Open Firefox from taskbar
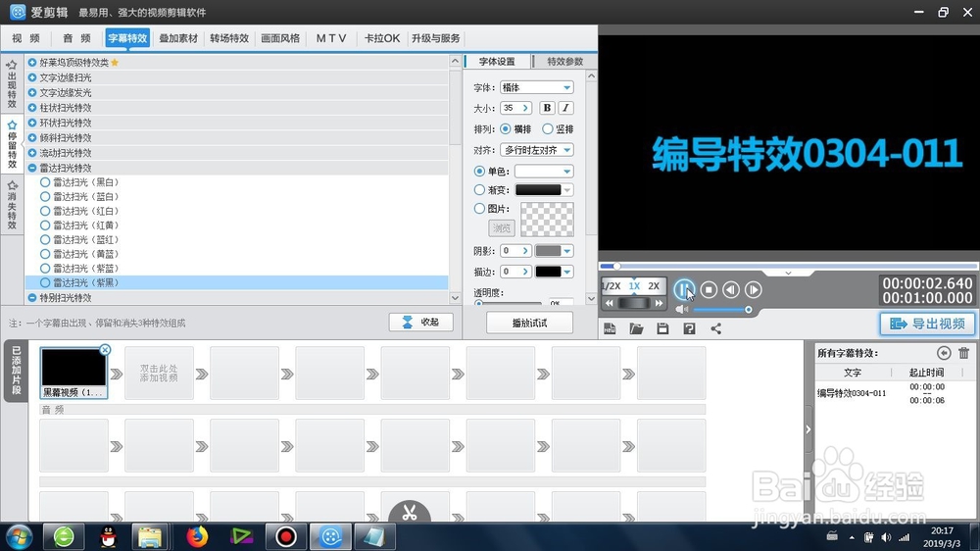 tap(197, 536)
